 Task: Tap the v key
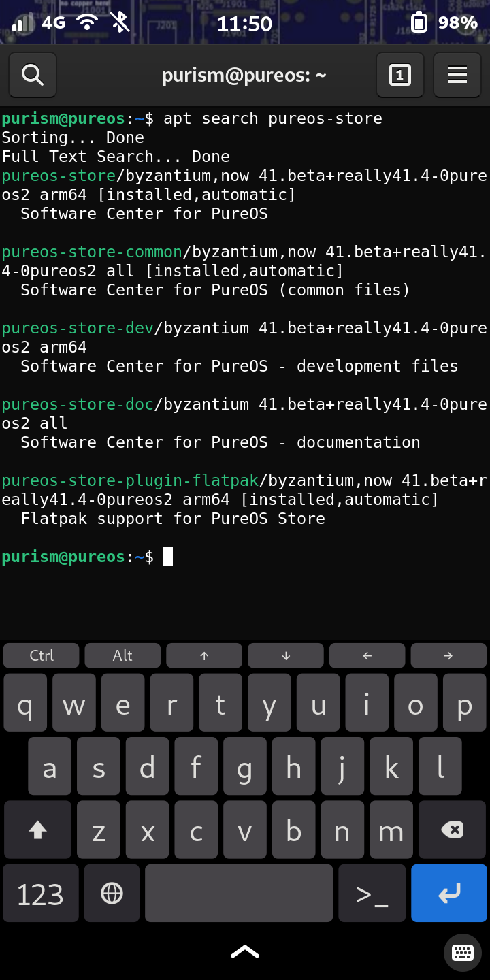point(245,830)
